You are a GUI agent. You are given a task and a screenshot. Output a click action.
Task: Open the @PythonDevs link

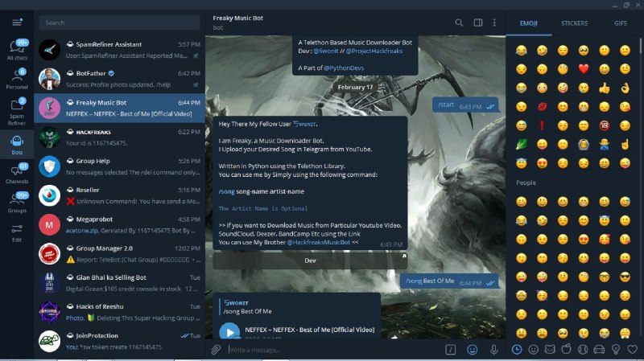344,68
